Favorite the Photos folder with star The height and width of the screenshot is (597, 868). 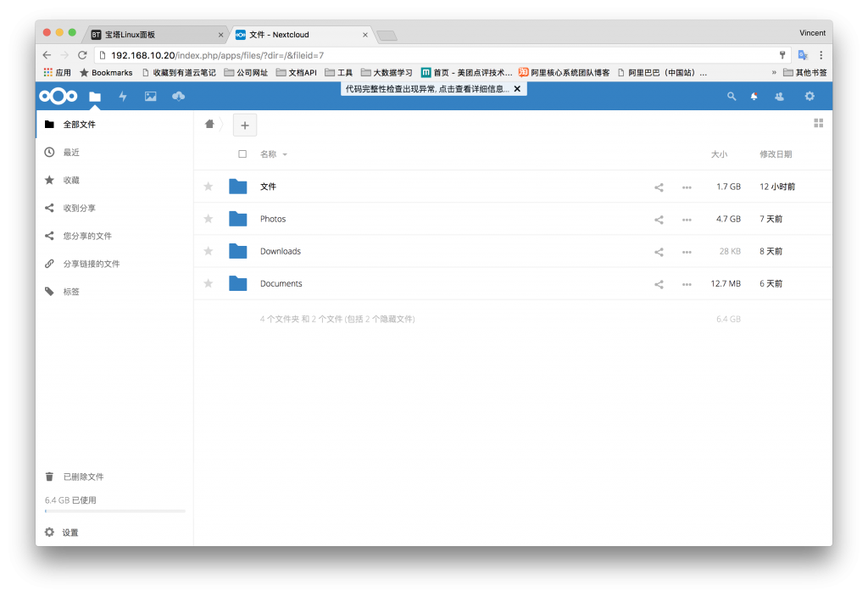[x=209, y=219]
